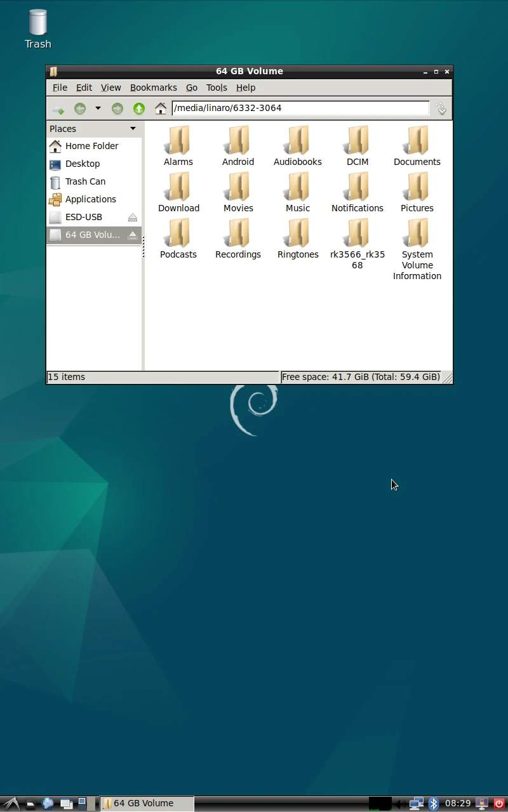Select the Alarms folder
The image size is (508, 812).
(x=178, y=146)
